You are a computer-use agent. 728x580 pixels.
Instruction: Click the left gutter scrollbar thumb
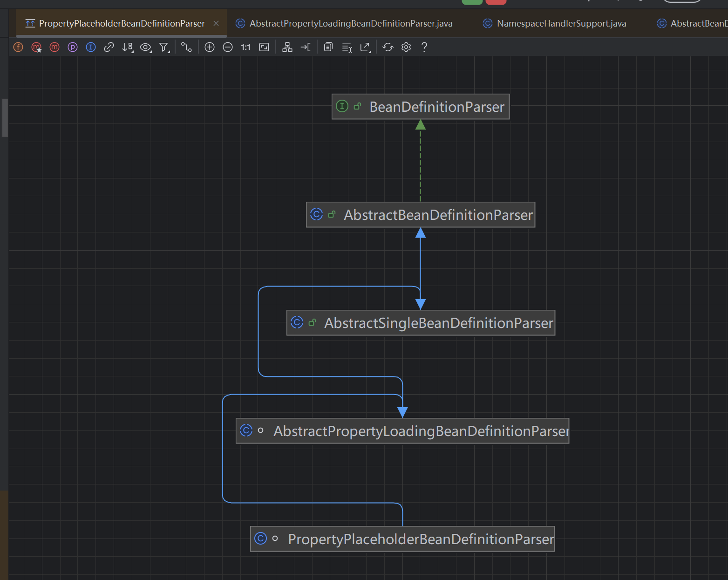5,118
